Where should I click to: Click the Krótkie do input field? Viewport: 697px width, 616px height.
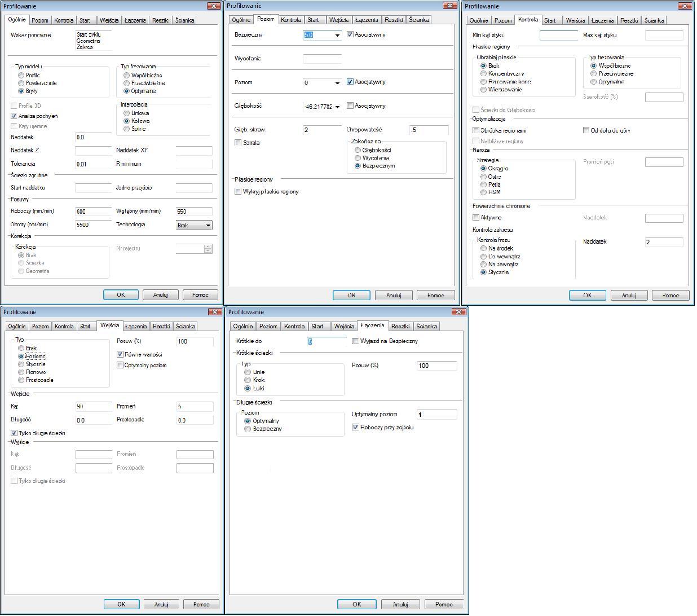coord(327,341)
